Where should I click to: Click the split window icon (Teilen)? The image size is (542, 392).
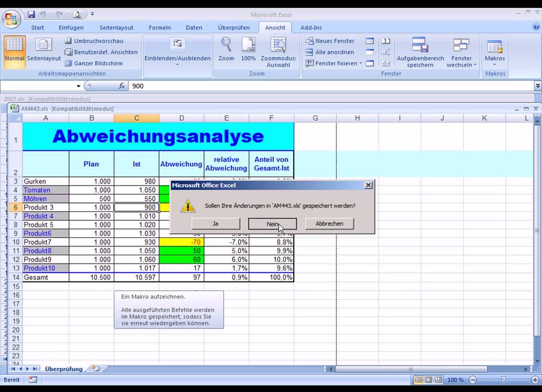pyautogui.click(x=369, y=41)
